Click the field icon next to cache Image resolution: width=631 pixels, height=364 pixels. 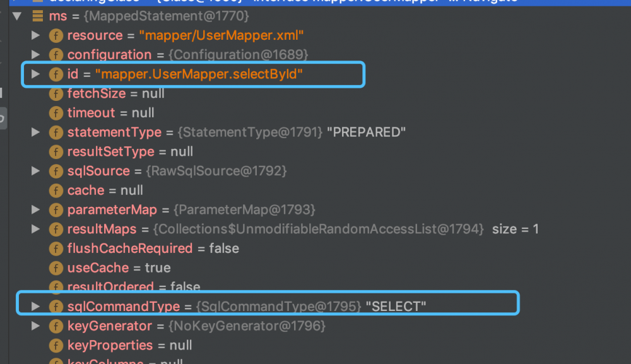click(x=56, y=191)
